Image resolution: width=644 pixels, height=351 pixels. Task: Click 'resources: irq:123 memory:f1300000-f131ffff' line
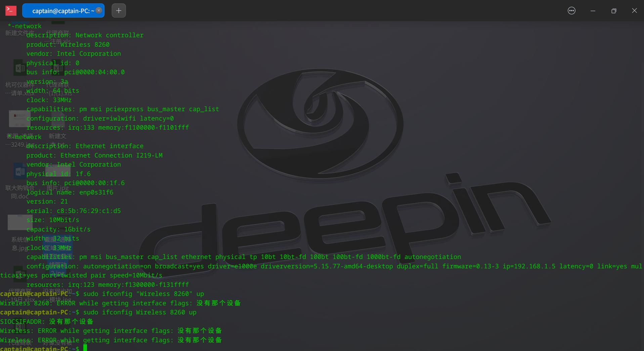108,285
